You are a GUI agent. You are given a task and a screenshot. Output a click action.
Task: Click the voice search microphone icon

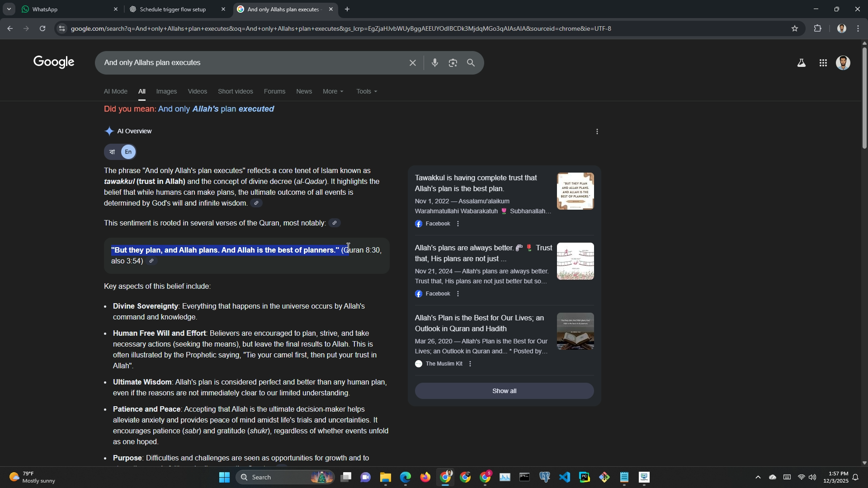click(434, 63)
